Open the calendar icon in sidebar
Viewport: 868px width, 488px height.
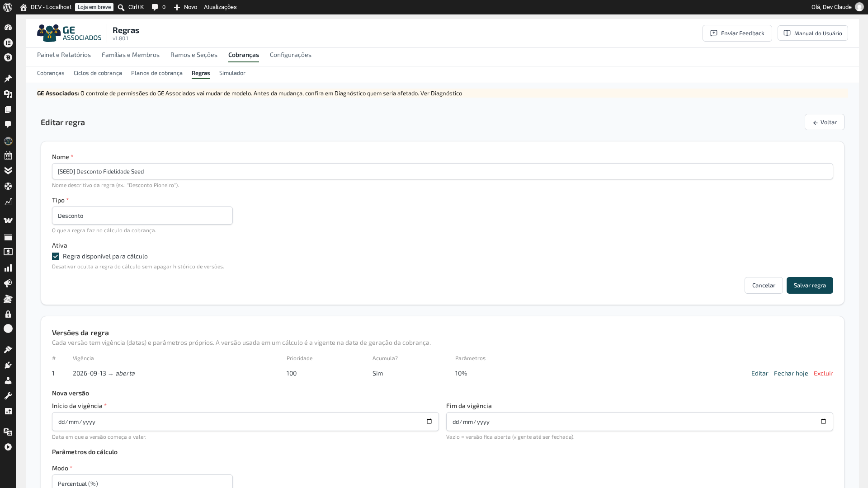(x=8, y=156)
